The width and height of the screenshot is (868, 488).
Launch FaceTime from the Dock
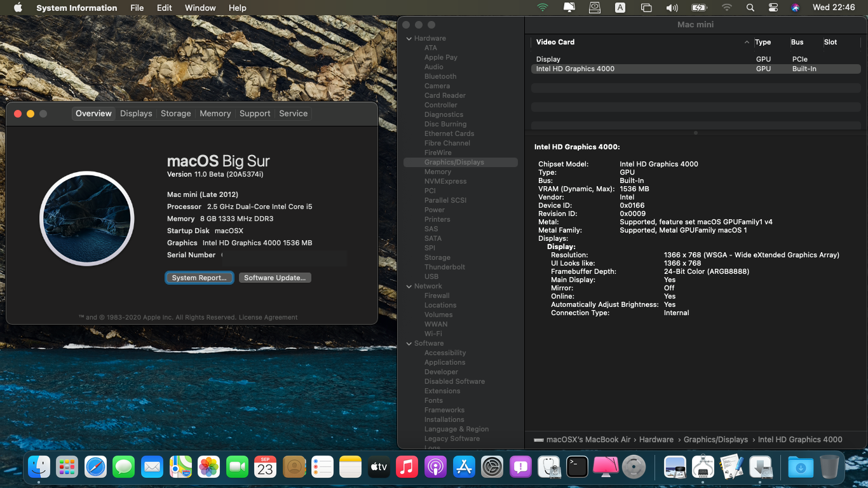point(237,468)
